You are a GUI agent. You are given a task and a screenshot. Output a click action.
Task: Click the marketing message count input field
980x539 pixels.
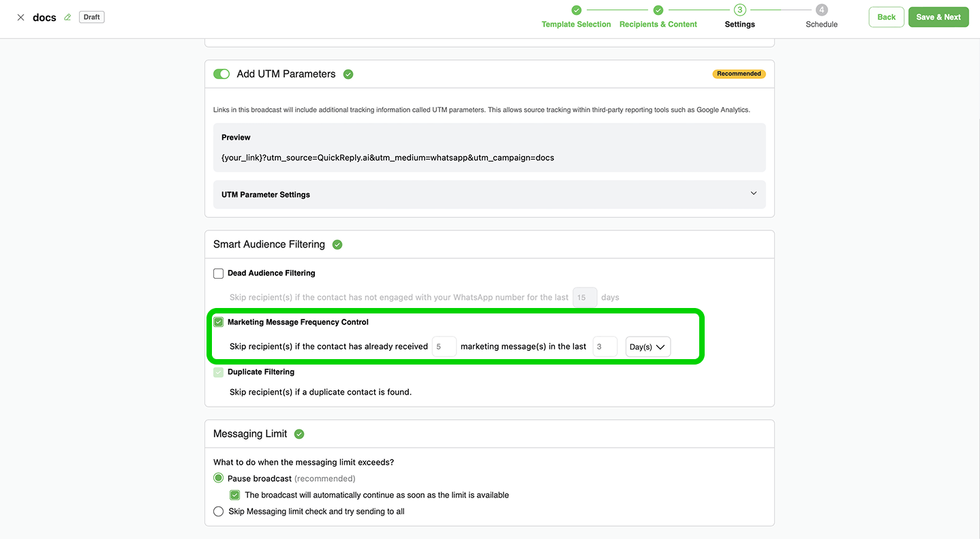click(x=444, y=347)
